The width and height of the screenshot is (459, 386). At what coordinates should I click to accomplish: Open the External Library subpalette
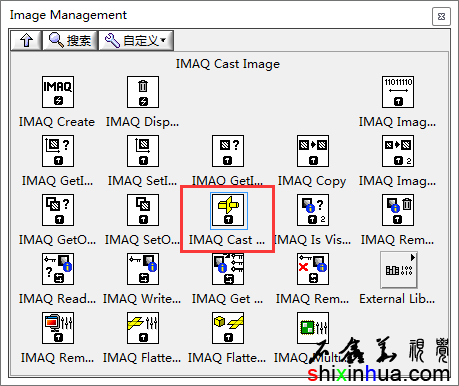399,270
